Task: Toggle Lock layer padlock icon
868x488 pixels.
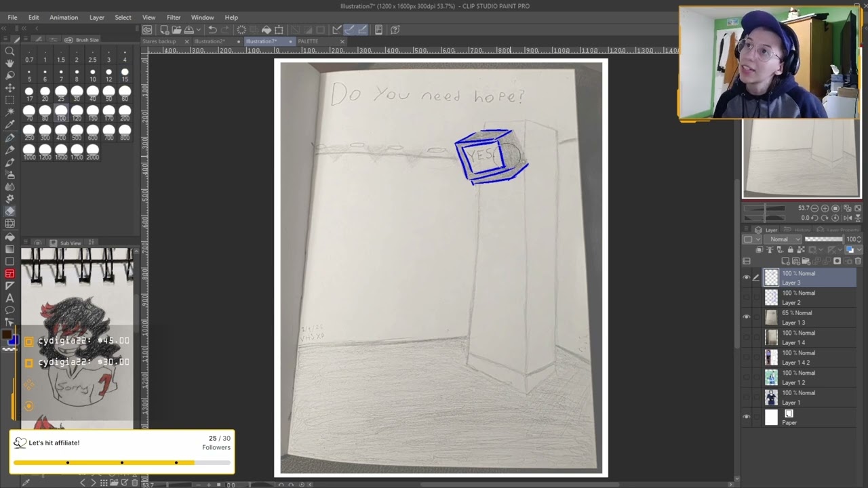Action: [790, 250]
